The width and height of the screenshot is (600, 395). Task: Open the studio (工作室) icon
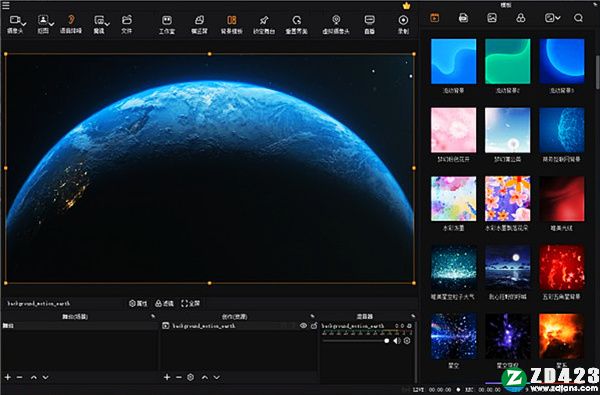point(167,20)
